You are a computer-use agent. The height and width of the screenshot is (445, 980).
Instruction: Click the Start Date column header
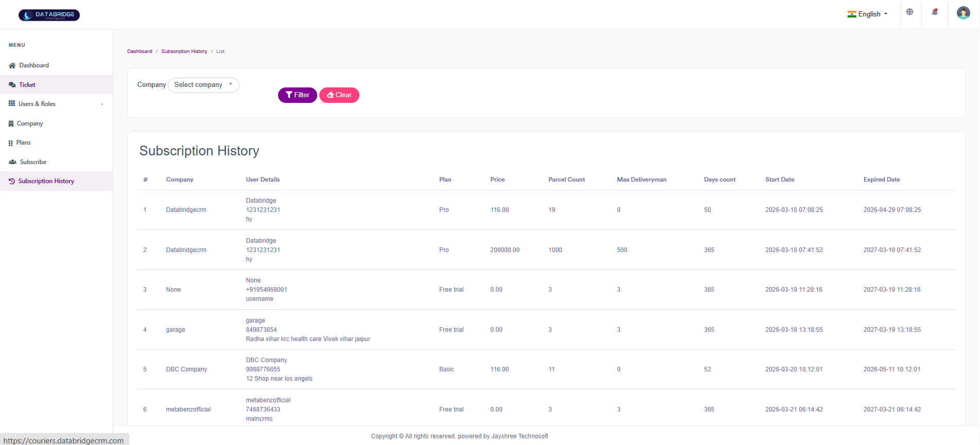coord(780,180)
